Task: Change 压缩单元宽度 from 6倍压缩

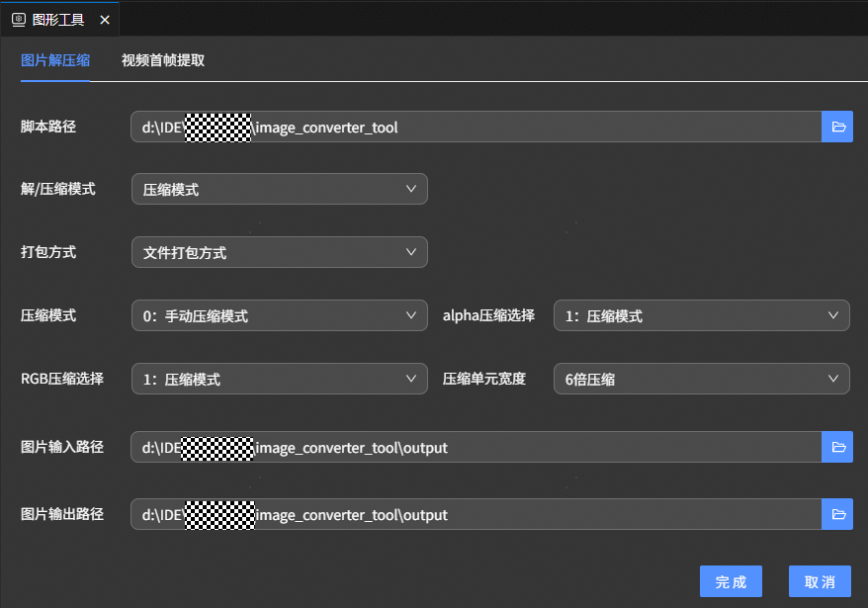Action: coord(701,379)
